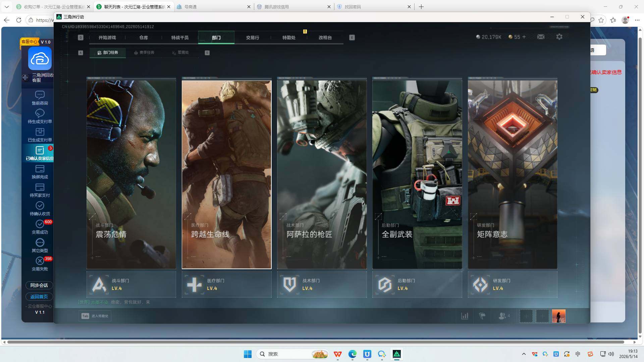644x362 pixels.
Task: Open the friends list icon showing 4
Action: pos(504,316)
